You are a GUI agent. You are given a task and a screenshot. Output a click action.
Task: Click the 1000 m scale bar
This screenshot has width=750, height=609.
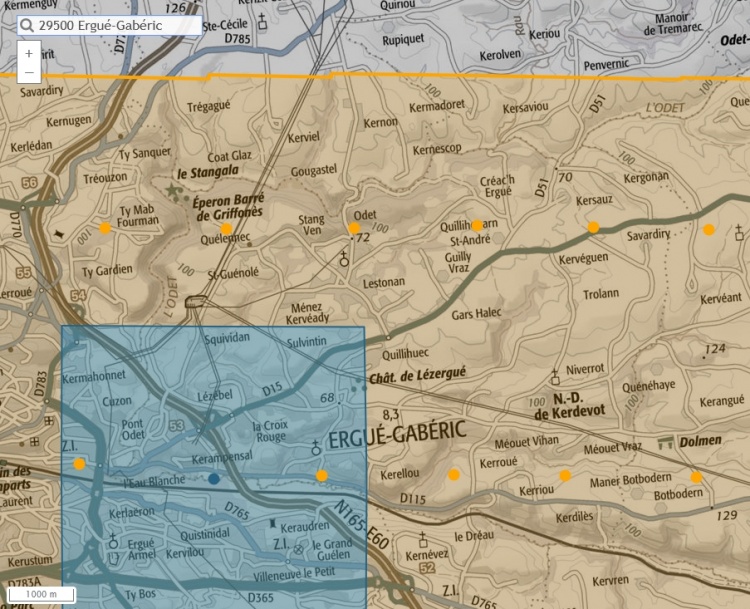pyautogui.click(x=41, y=594)
